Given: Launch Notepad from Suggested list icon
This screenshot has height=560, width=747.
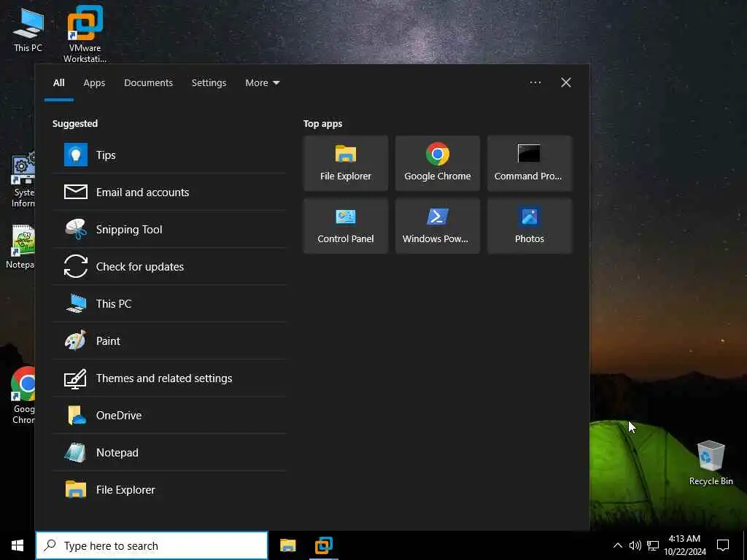Looking at the screenshot, I should [x=76, y=452].
